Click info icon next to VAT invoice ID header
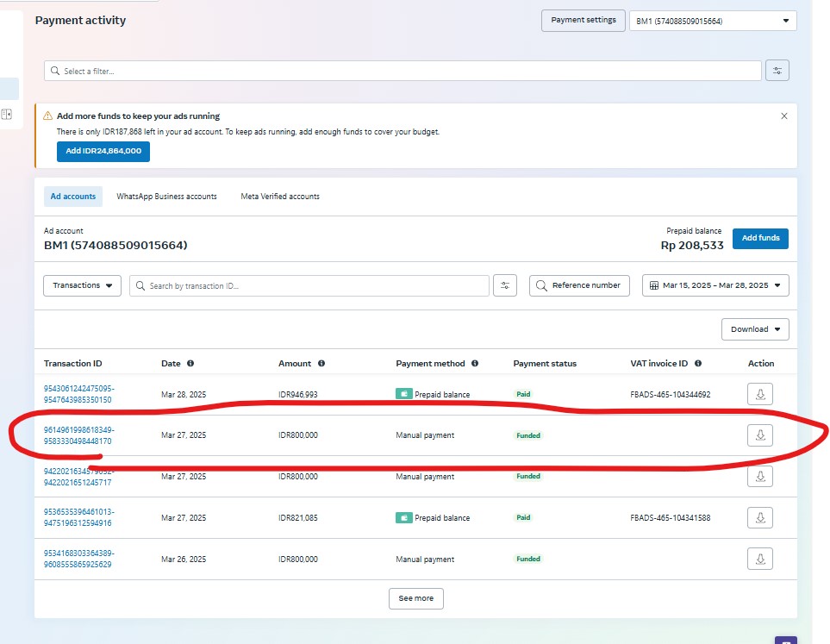The width and height of the screenshot is (830, 644). (698, 364)
